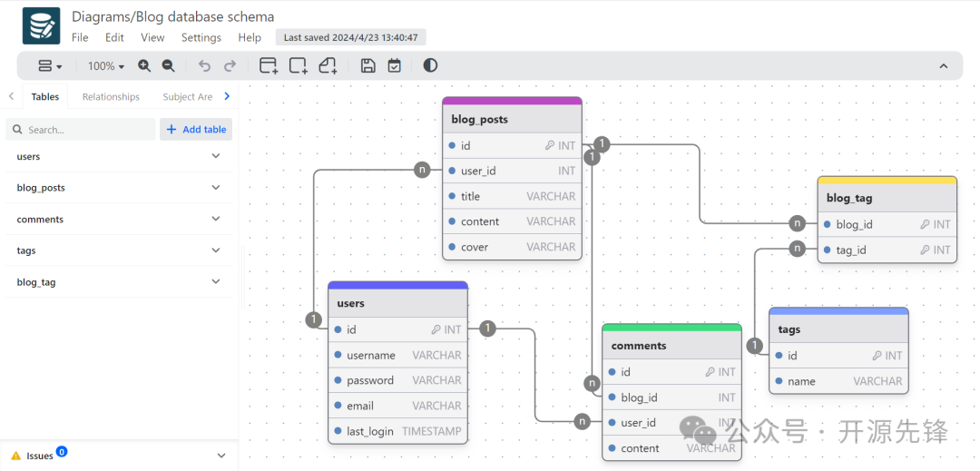980x471 pixels.
Task: Expand the users table entry in sidebar
Action: point(119,156)
